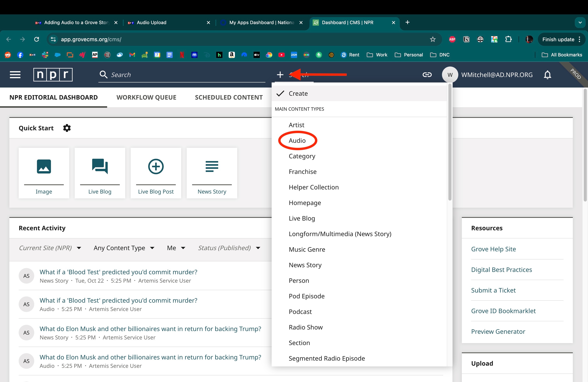Open the tab search dropdown arrow
Image resolution: width=588 pixels, height=382 pixels.
click(x=580, y=23)
